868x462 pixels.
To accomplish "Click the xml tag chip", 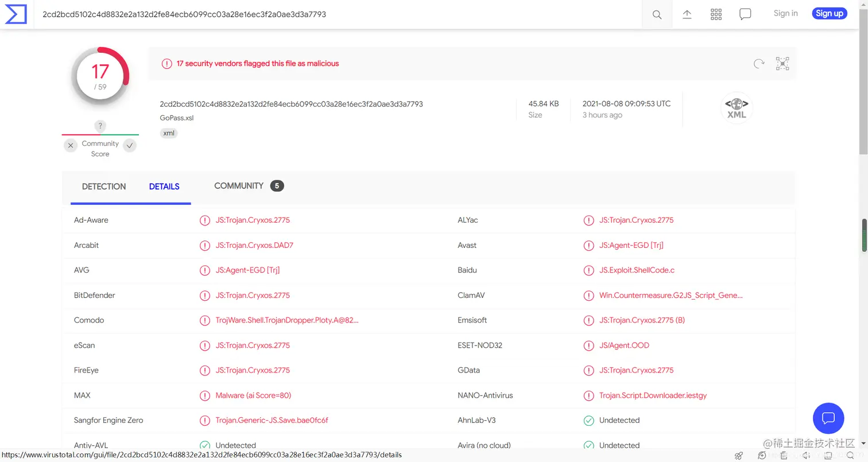I will (x=169, y=133).
